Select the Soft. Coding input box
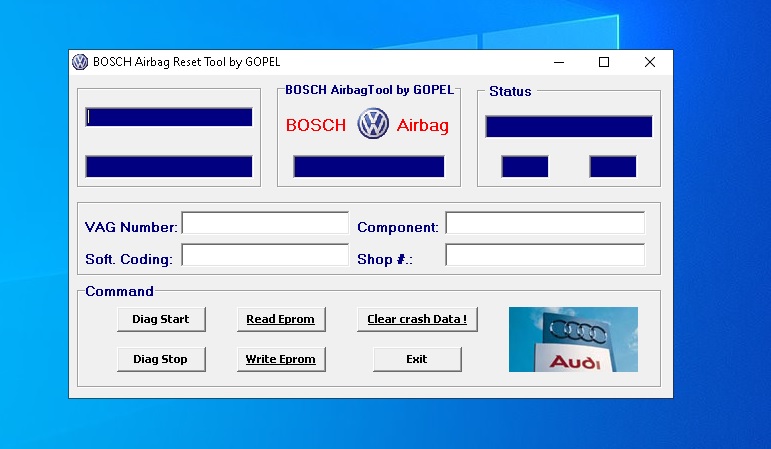 click(265, 255)
